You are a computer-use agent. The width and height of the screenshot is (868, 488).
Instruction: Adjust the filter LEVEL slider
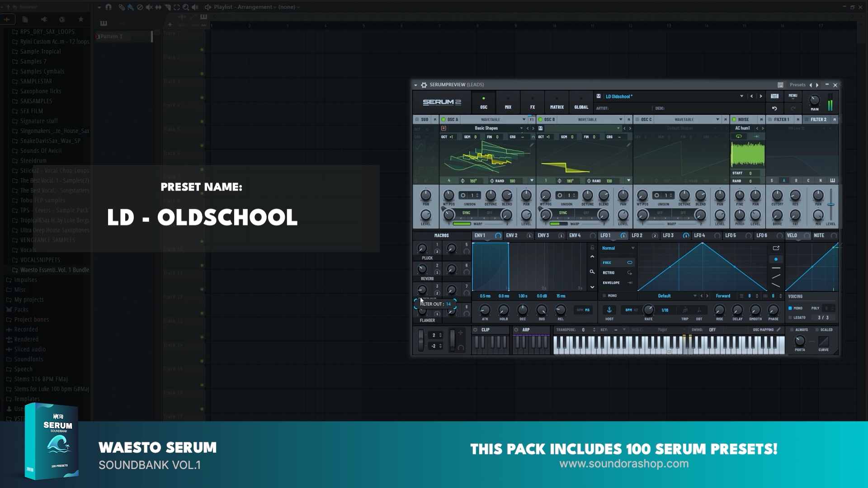(x=831, y=205)
